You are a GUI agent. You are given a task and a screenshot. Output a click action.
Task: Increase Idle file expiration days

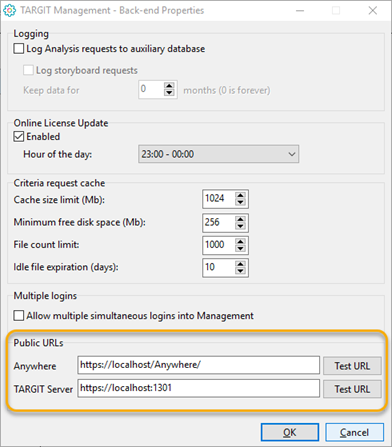click(240, 264)
